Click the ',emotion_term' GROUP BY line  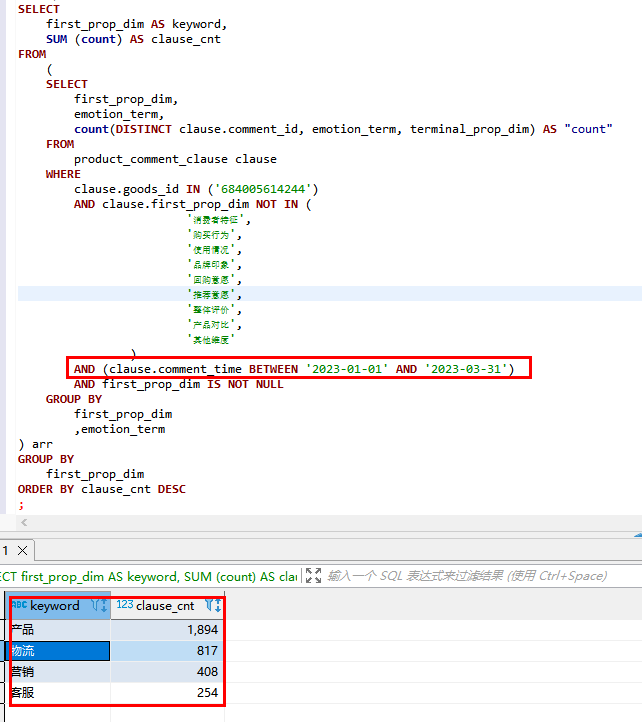click(x=120, y=429)
